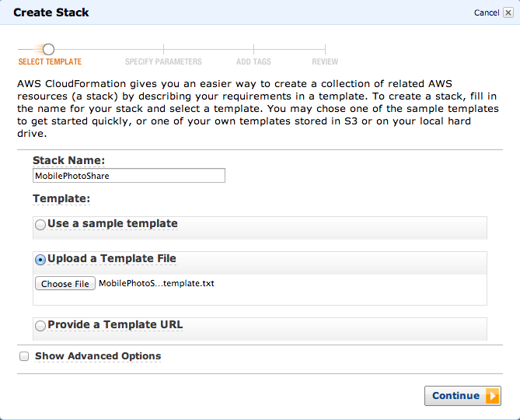Go to the Specify Parameters step
The image size is (520, 420).
pos(163,61)
